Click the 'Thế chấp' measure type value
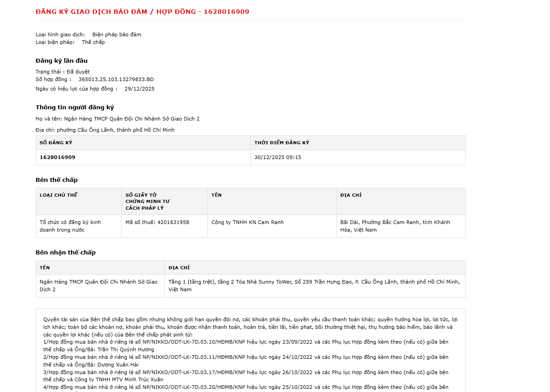The width and height of the screenshot is (550, 392). coord(93,42)
